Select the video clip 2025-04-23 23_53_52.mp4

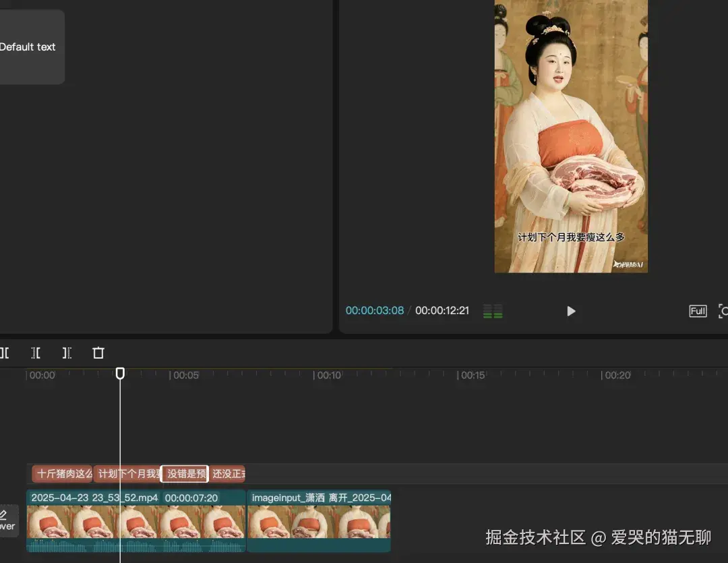pyautogui.click(x=135, y=523)
